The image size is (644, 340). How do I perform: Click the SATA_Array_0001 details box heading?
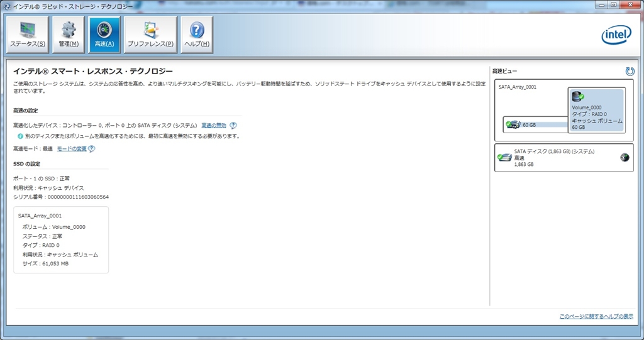coord(40,216)
